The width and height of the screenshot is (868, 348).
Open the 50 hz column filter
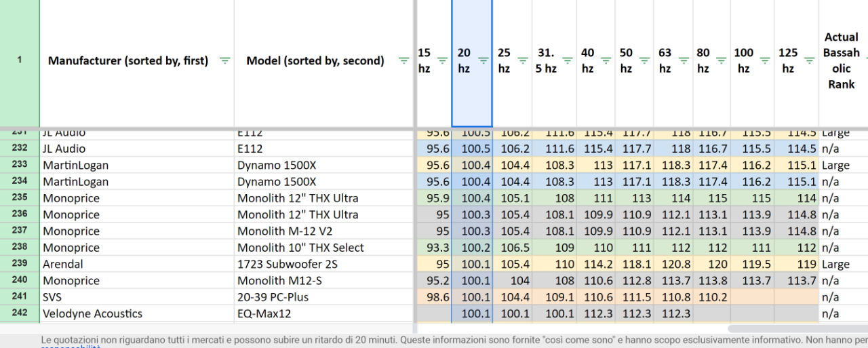(644, 60)
